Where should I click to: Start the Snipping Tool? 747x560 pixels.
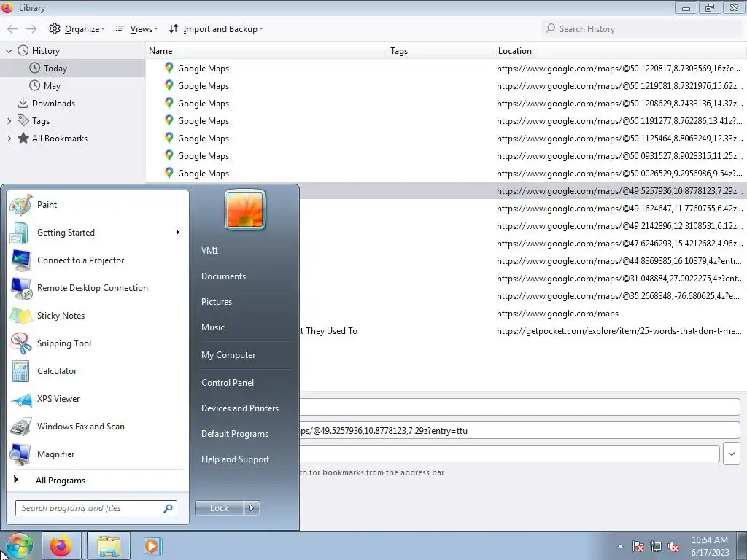coord(98,343)
